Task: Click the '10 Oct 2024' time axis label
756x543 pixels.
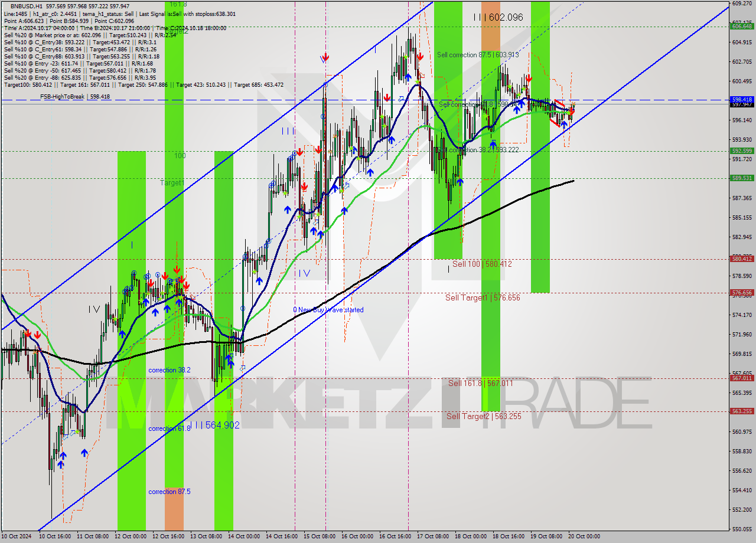Action: coord(17,537)
